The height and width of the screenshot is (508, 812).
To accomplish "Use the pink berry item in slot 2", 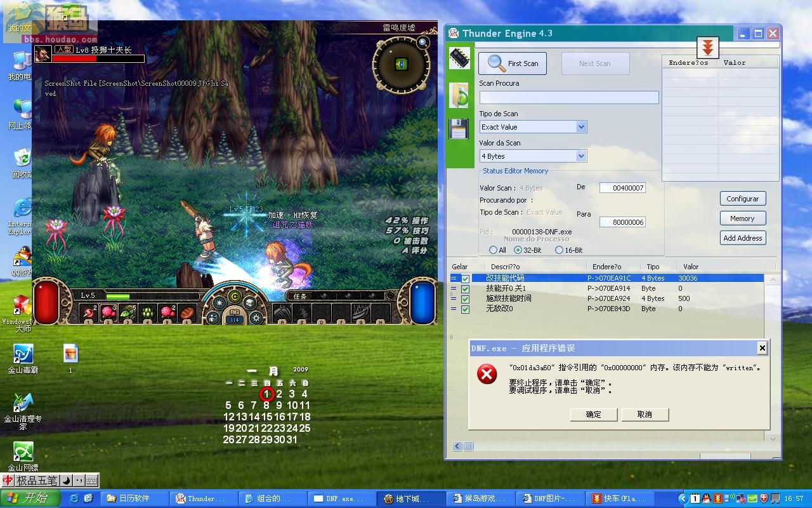I will pyautogui.click(x=108, y=312).
